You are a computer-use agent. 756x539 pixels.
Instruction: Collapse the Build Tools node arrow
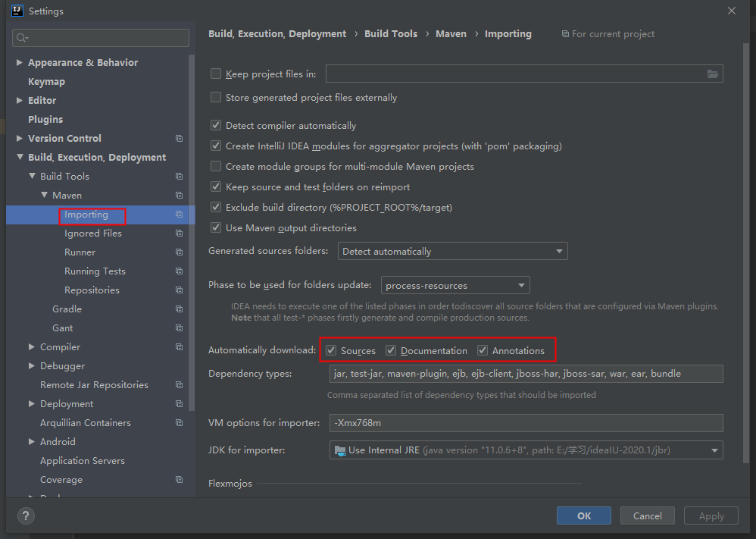[x=32, y=176]
